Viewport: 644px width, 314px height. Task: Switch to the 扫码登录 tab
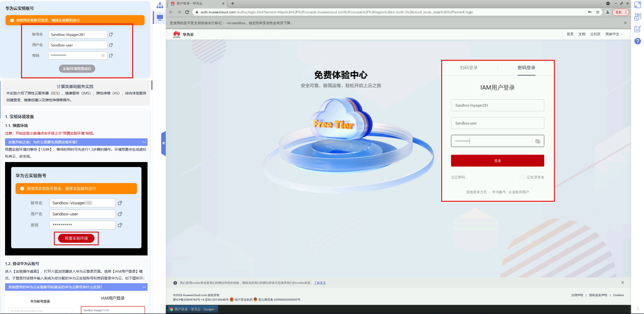(x=469, y=68)
